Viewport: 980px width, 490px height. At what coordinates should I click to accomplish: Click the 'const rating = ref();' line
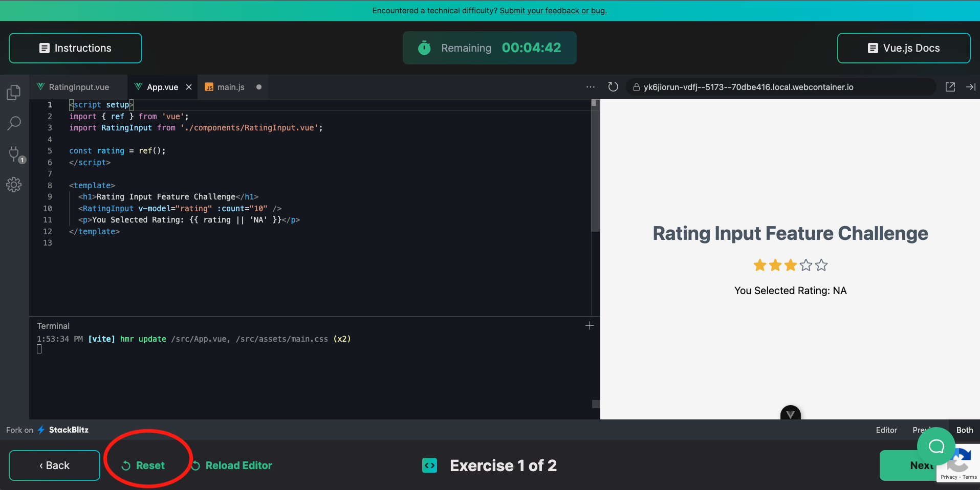117,151
